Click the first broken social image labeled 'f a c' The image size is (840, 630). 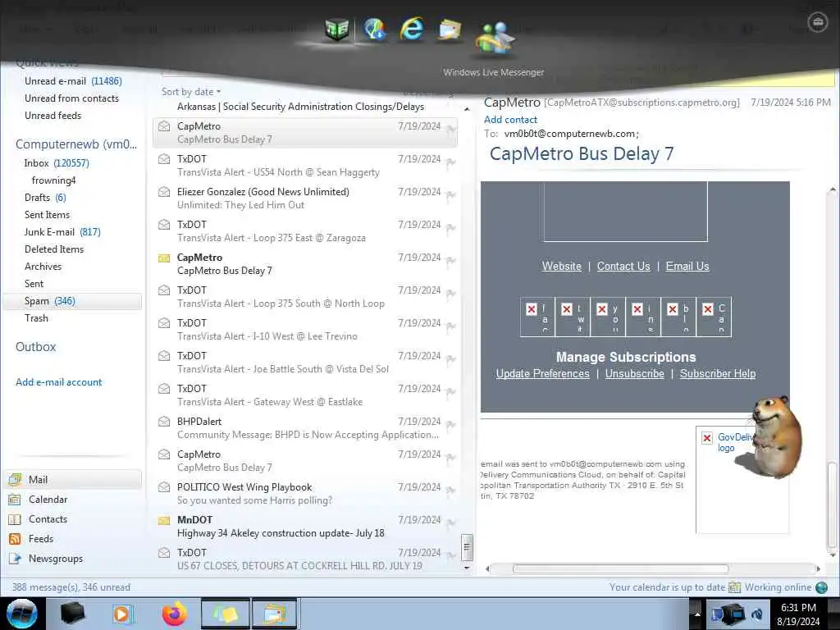(x=537, y=317)
